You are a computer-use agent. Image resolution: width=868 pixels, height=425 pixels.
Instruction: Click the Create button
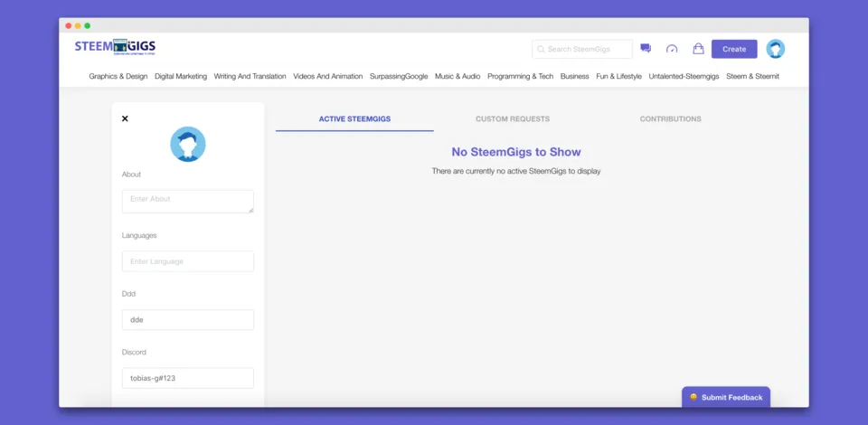pyautogui.click(x=734, y=49)
